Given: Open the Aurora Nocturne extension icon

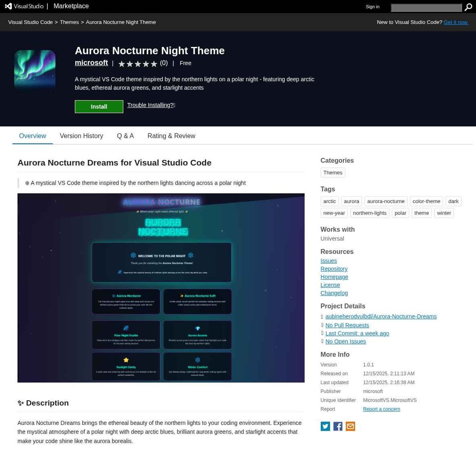Looking at the screenshot, I should tap(35, 70).
